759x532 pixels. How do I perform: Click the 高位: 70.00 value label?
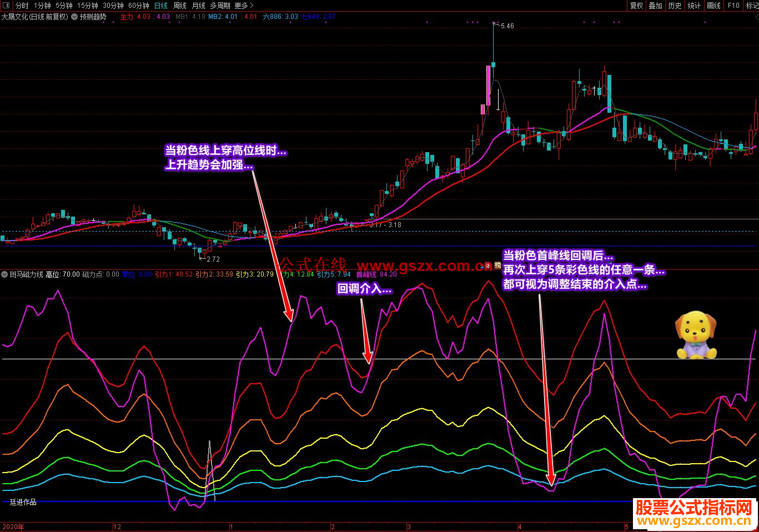coord(63,274)
